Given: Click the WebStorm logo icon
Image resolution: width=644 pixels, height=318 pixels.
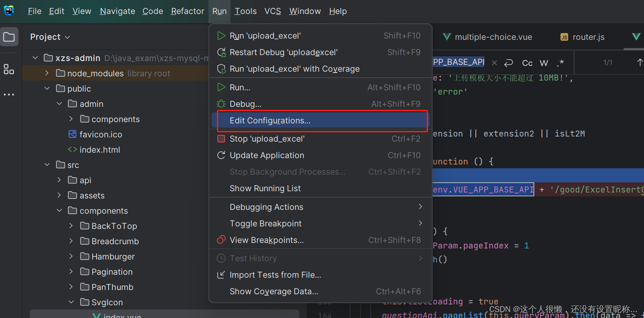Looking at the screenshot, I should click(8, 11).
